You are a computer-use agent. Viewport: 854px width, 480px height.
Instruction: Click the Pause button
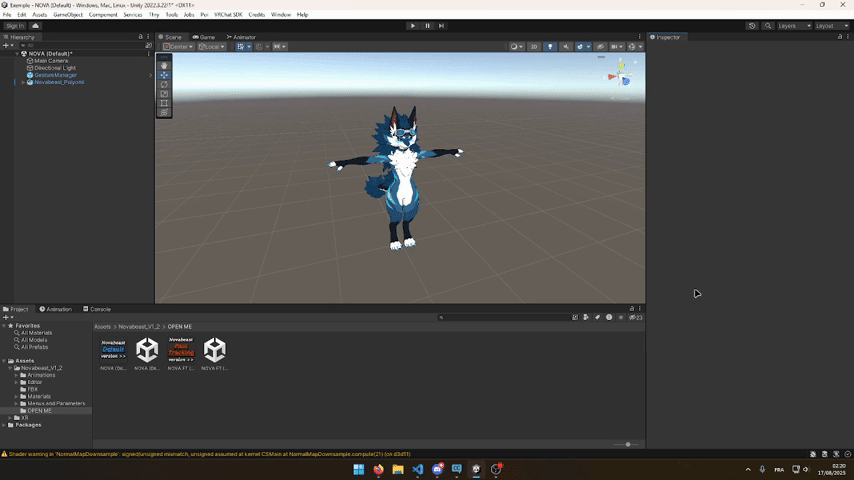pos(427,25)
